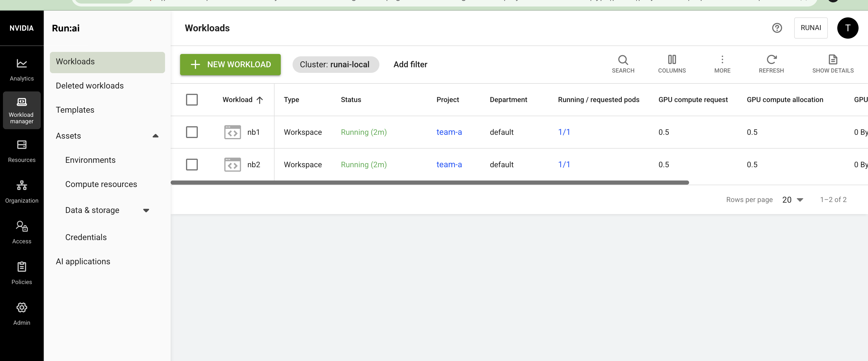
Task: Open the 1/1 pods link for nb1
Action: (564, 132)
